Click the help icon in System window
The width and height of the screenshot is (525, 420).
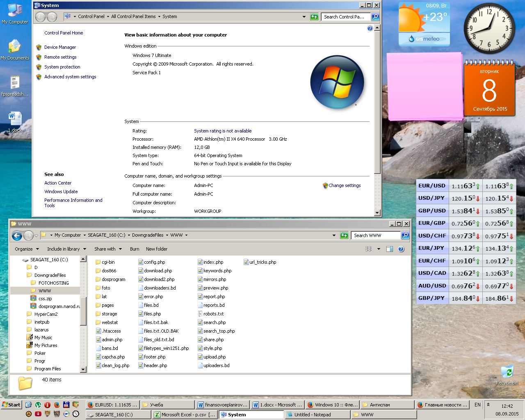pos(370,28)
